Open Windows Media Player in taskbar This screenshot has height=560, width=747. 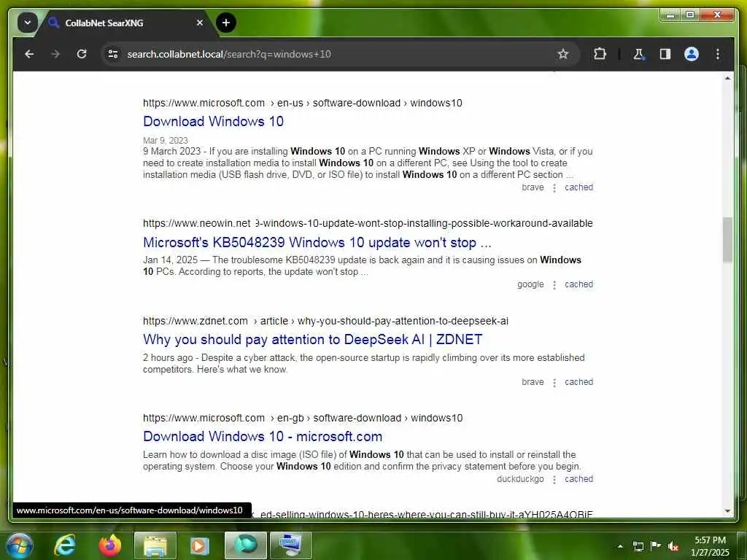coord(200,545)
